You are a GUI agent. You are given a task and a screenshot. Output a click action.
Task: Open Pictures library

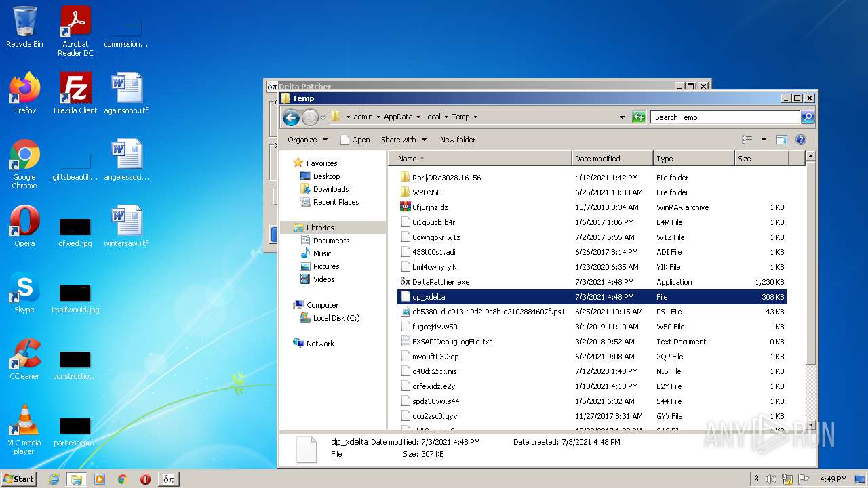pos(326,266)
